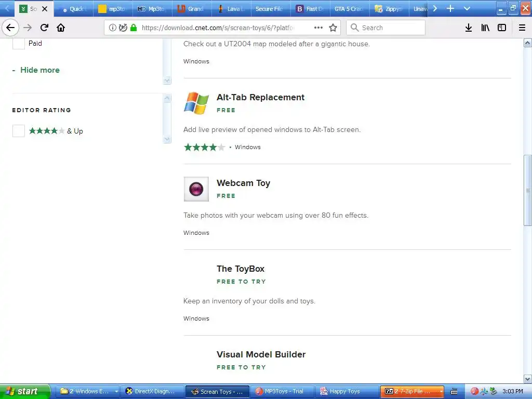Screen dimensions: 532x399
Task: Focus the browser Search box
Action: click(x=386, y=28)
